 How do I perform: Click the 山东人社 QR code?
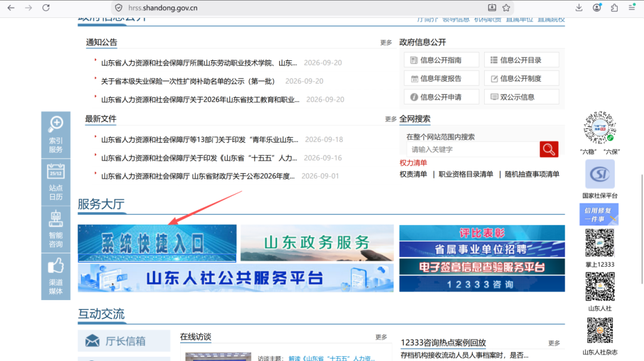(x=600, y=287)
